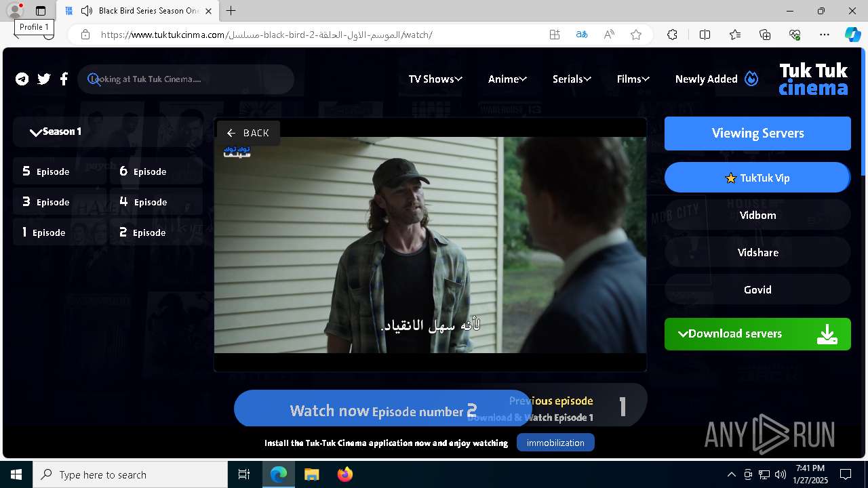This screenshot has height=488, width=868.
Task: View site information lock icon
Action: [x=85, y=35]
